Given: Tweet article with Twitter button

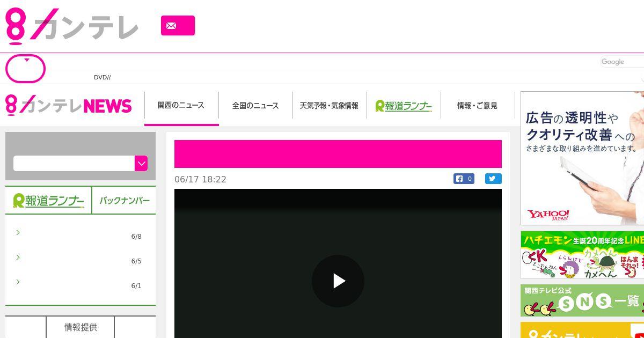Looking at the screenshot, I should click(493, 179).
